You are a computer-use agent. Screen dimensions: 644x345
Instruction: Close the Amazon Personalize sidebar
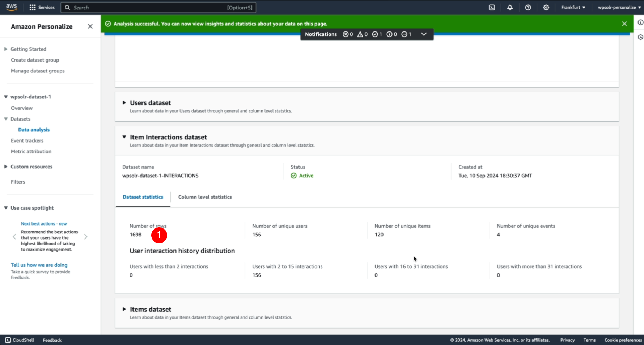point(90,26)
